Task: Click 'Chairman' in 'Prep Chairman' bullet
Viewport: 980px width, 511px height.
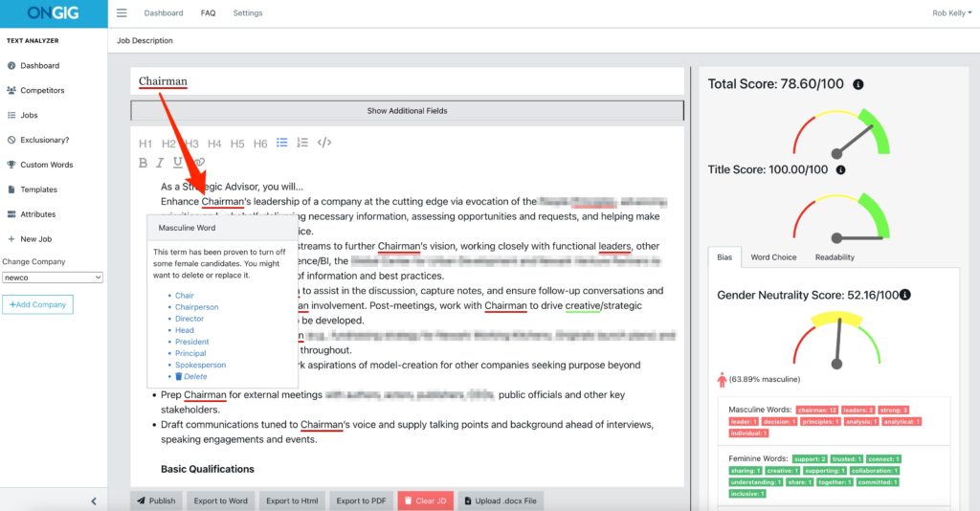Action: point(205,395)
